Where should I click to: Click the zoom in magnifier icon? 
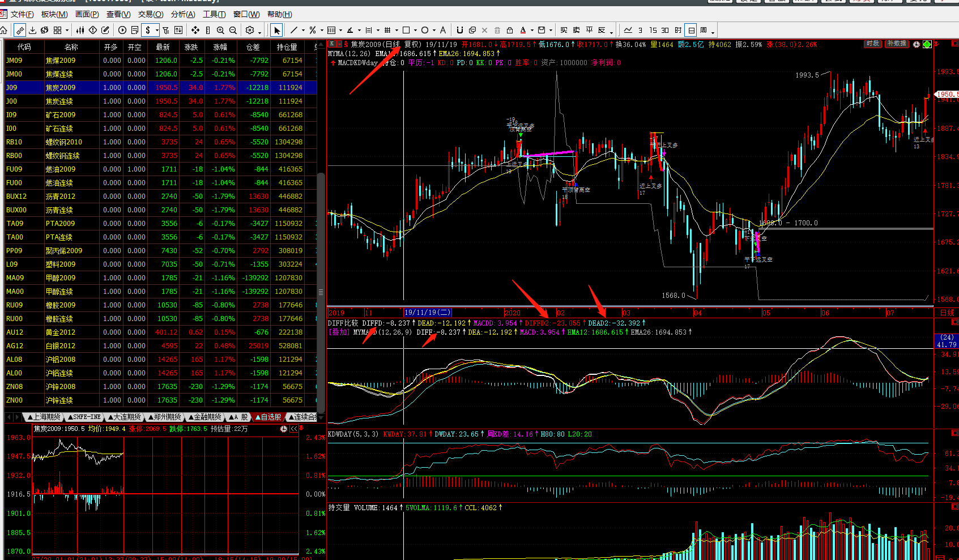pyautogui.click(x=220, y=30)
